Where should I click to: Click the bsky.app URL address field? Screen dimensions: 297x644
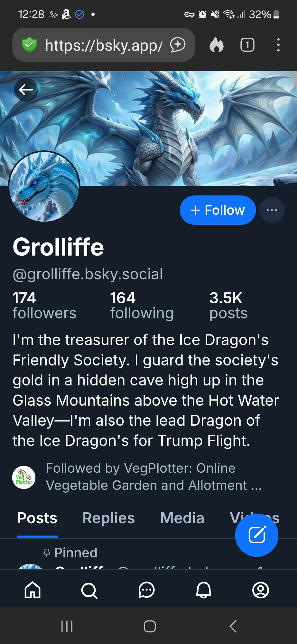click(x=104, y=45)
